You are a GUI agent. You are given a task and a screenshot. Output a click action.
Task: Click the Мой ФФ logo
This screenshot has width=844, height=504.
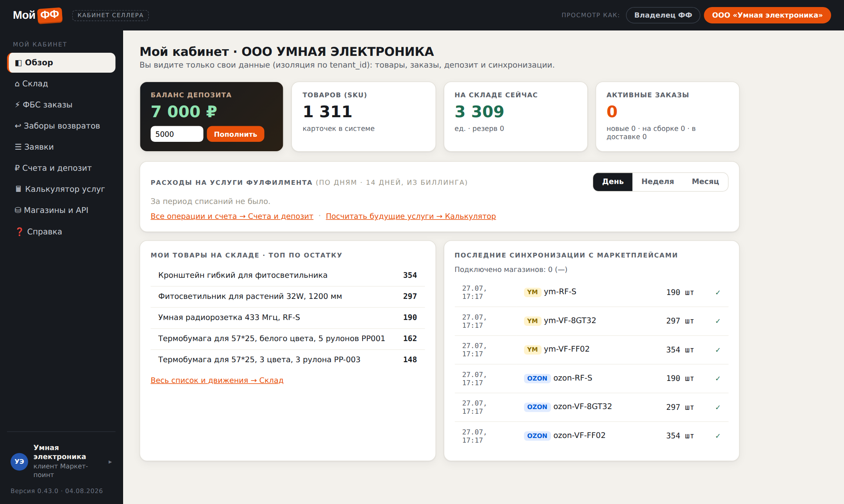coord(38,15)
